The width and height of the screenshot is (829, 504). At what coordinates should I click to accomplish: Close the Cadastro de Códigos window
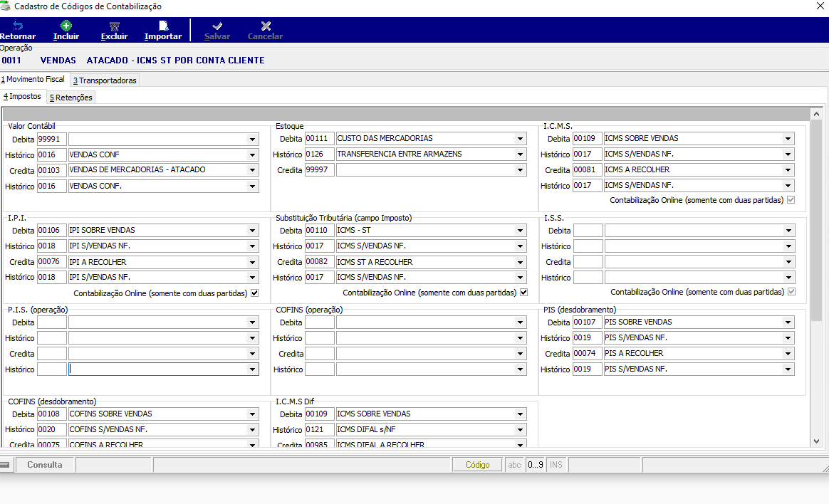click(820, 6)
